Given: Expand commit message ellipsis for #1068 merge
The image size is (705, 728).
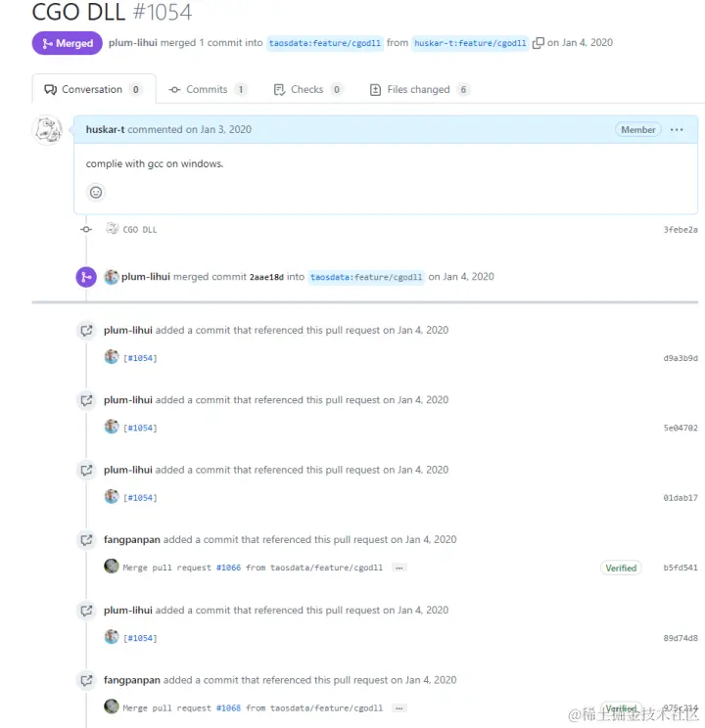Looking at the screenshot, I should pyautogui.click(x=399, y=708).
